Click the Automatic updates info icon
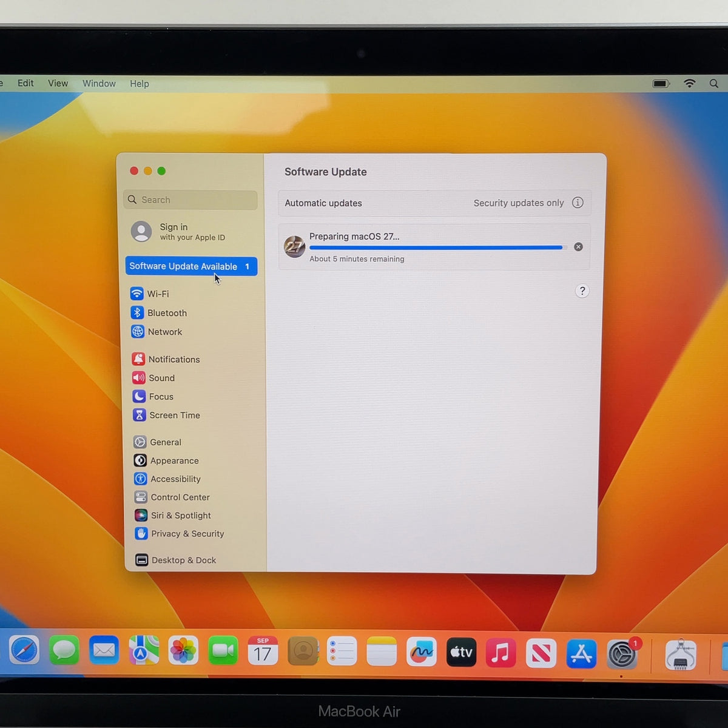This screenshot has width=728, height=728. pyautogui.click(x=578, y=203)
